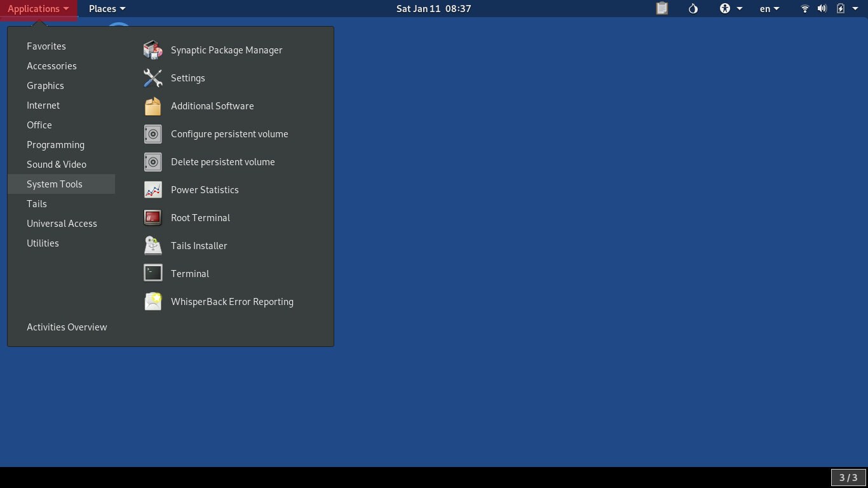Launch Power Statistics
Screen dimensions: 868x488
[205, 189]
